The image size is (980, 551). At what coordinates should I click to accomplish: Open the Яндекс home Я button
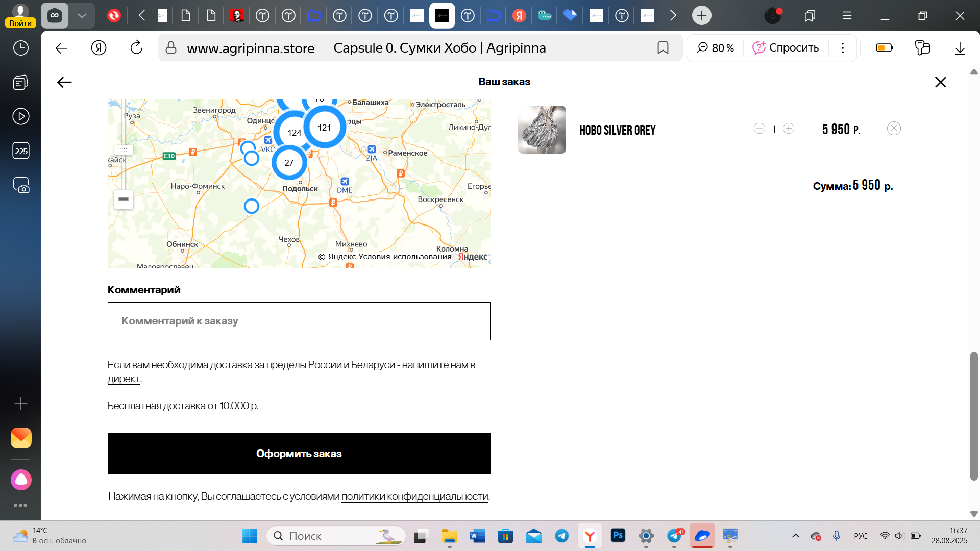click(x=99, y=48)
